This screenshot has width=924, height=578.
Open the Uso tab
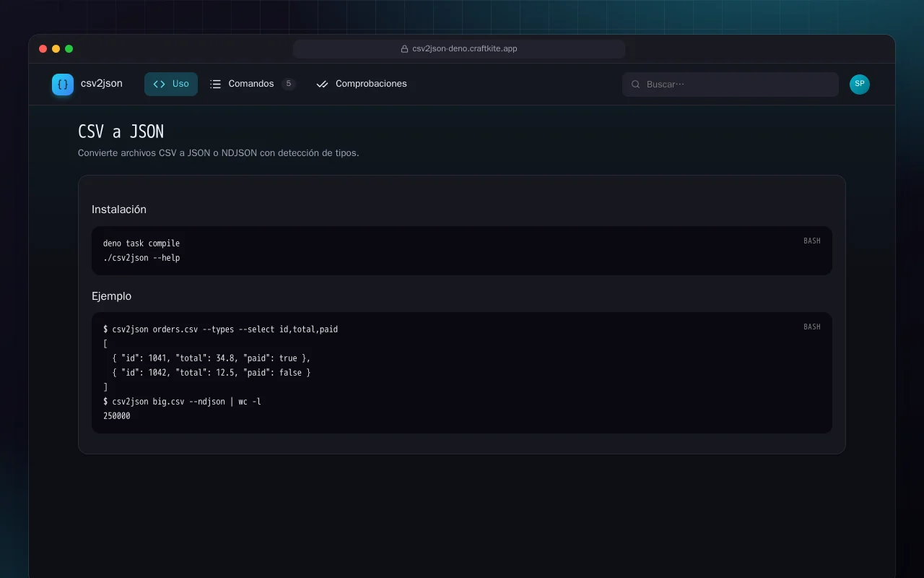[171, 84]
